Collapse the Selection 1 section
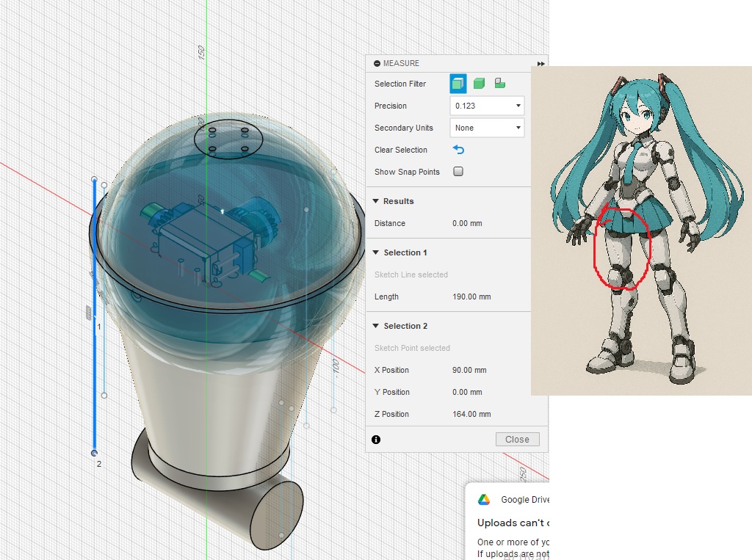Screen dimensions: 752x560 tap(376, 252)
